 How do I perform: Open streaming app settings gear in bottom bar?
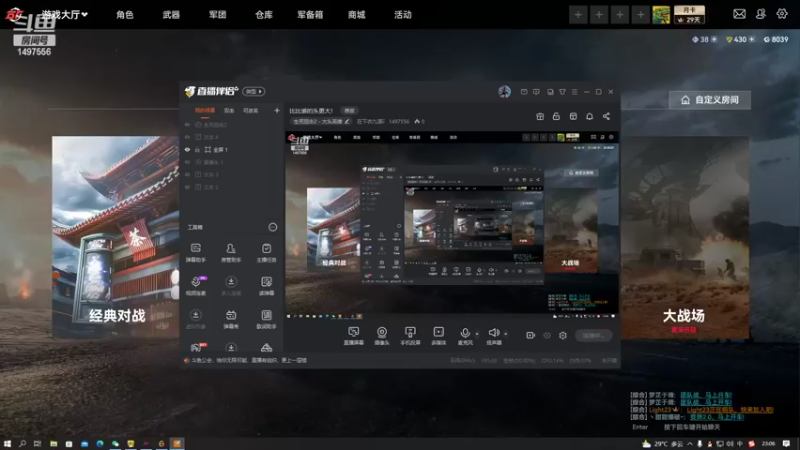(x=563, y=335)
